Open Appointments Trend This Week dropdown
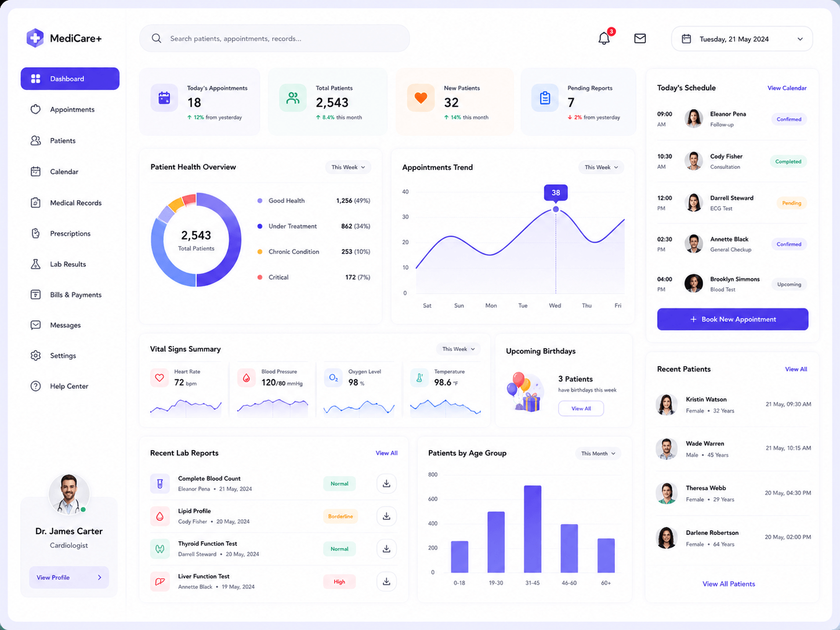The height and width of the screenshot is (630, 840). click(601, 167)
